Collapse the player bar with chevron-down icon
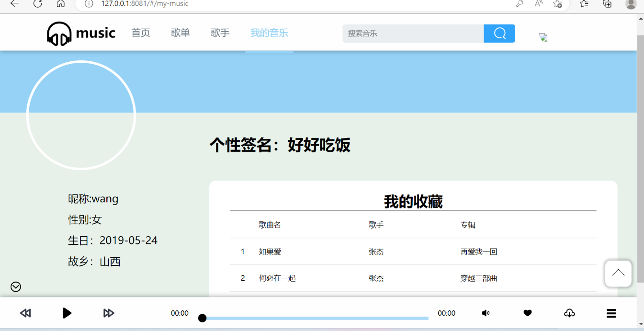644x331 pixels. (16, 286)
